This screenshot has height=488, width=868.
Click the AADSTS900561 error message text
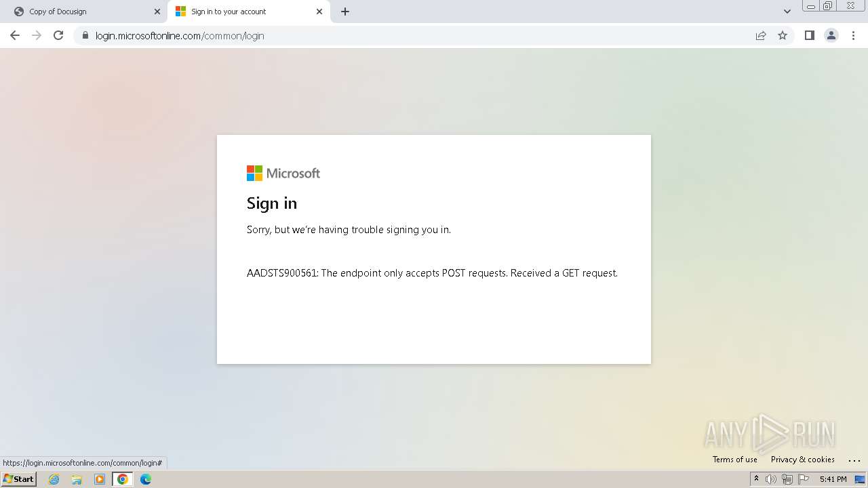(x=432, y=273)
